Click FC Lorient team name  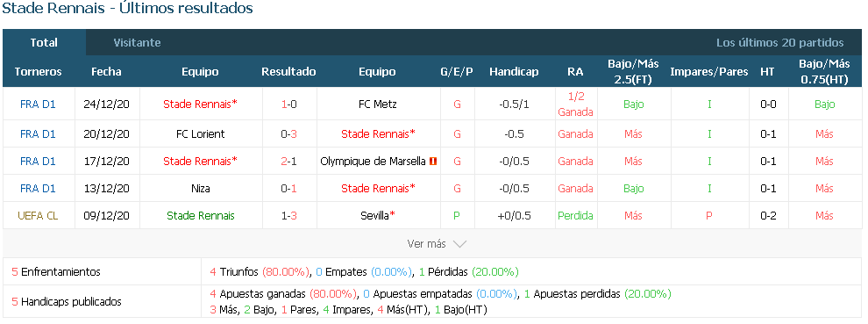coord(201,133)
